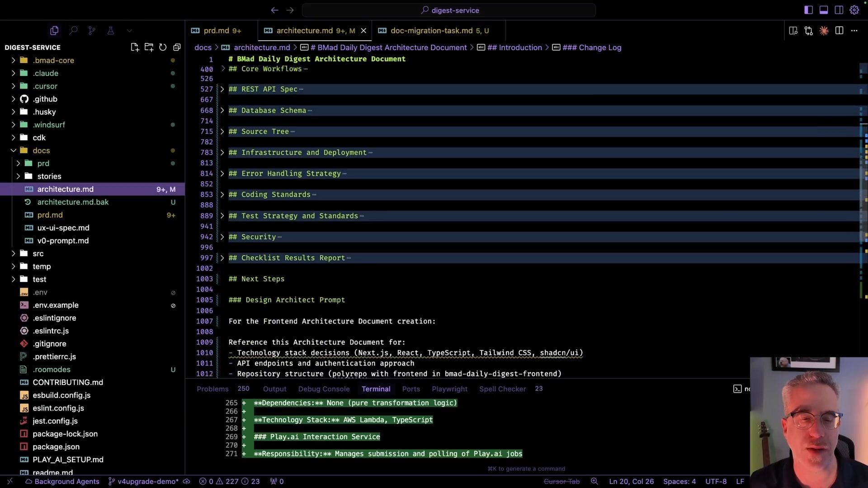Image resolution: width=868 pixels, height=488 pixels.
Task: Click the New File icon in explorer
Action: coord(134,47)
